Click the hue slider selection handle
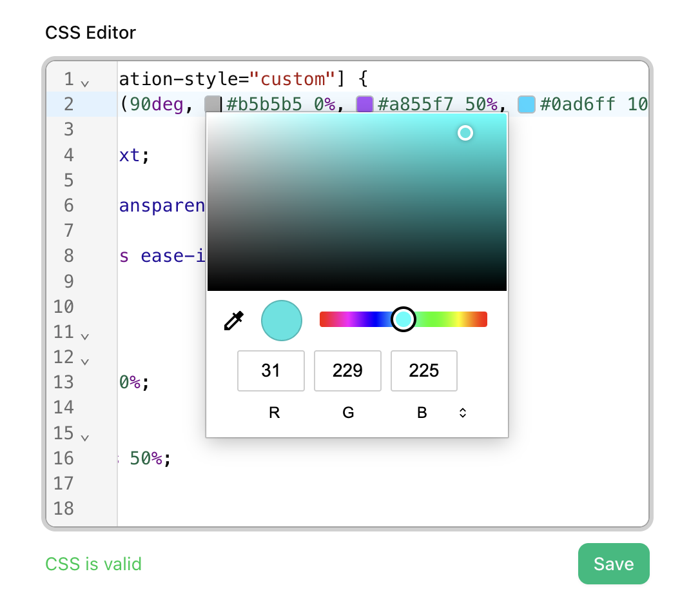 [403, 319]
